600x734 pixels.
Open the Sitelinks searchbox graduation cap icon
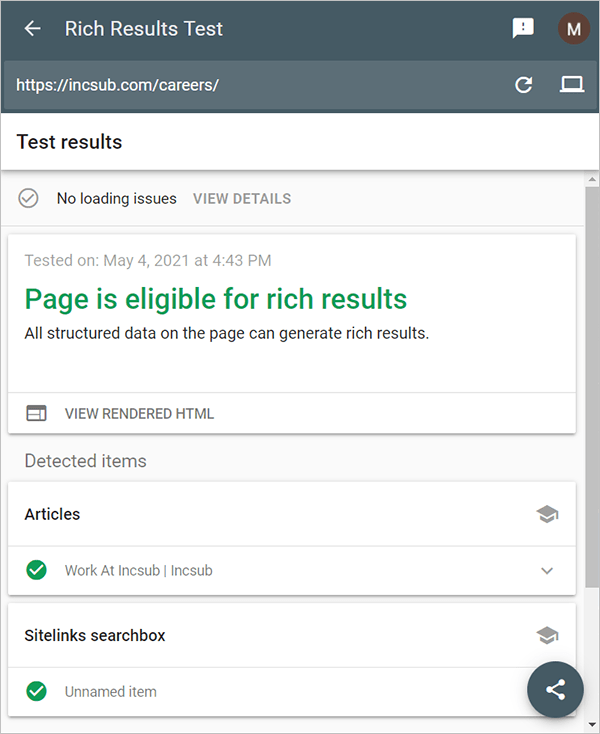547,636
